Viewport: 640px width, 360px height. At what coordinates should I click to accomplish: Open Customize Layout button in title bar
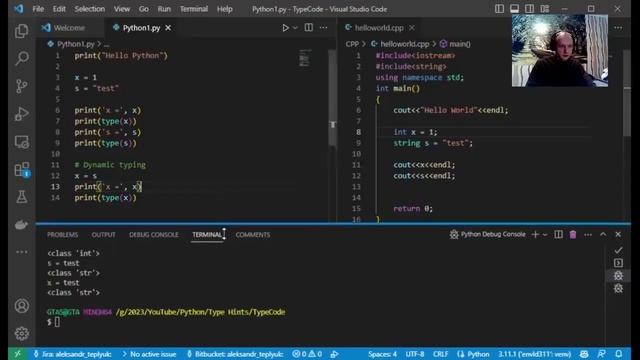pos(545,9)
